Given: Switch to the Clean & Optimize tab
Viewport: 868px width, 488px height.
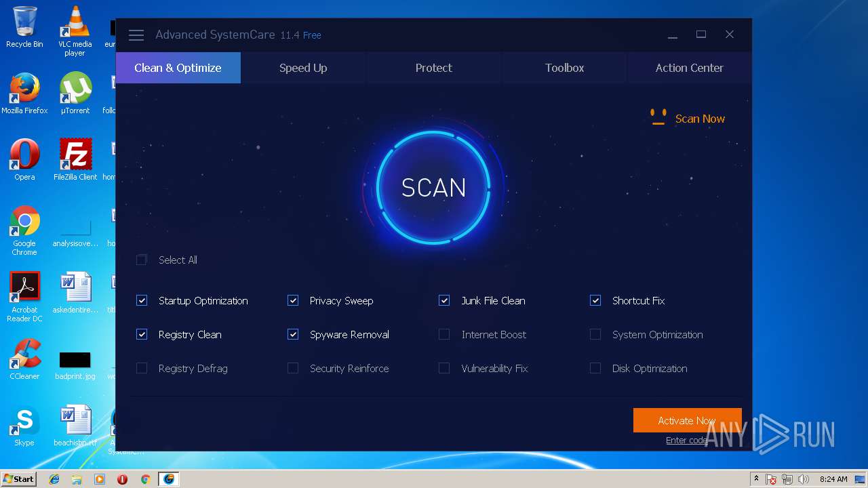Looking at the screenshot, I should 178,68.
